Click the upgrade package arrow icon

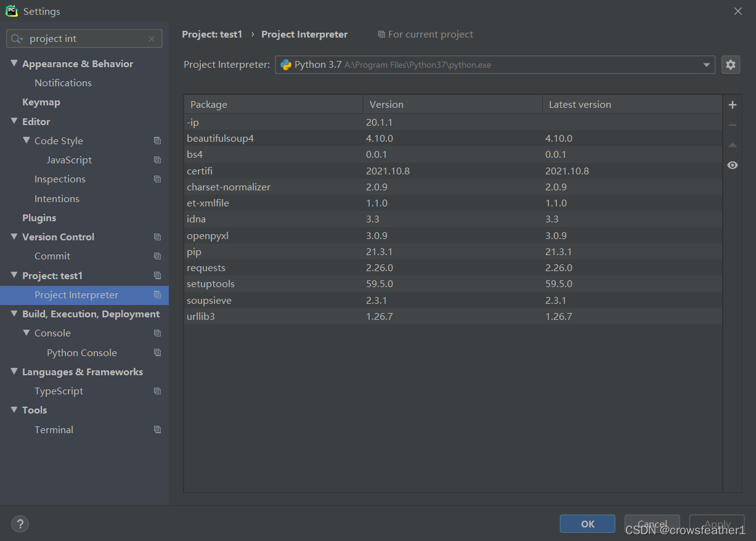(x=733, y=145)
